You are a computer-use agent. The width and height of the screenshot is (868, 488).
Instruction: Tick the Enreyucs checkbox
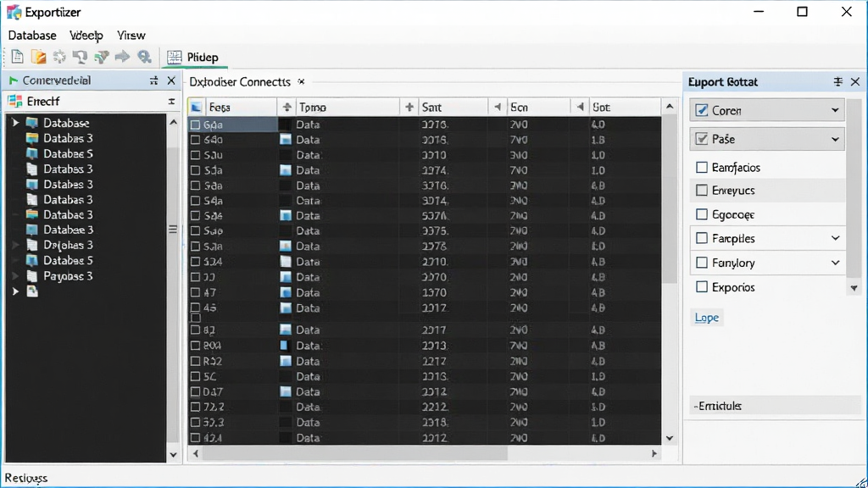[702, 191]
